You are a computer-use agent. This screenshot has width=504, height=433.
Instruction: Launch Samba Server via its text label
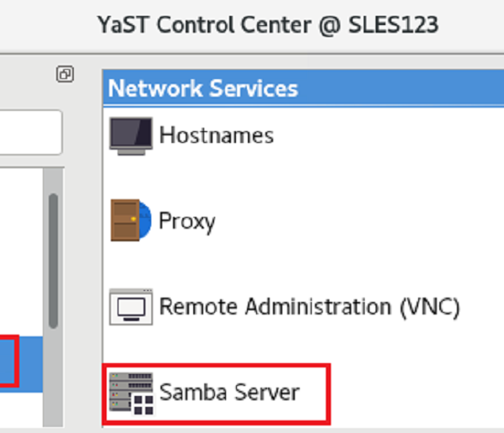coord(229,392)
